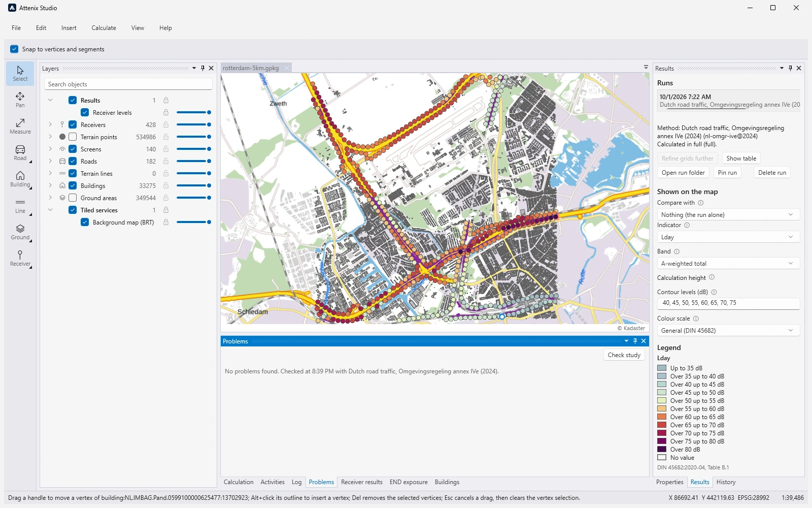Close the Layers panel
The width and height of the screenshot is (812, 508).
click(211, 68)
